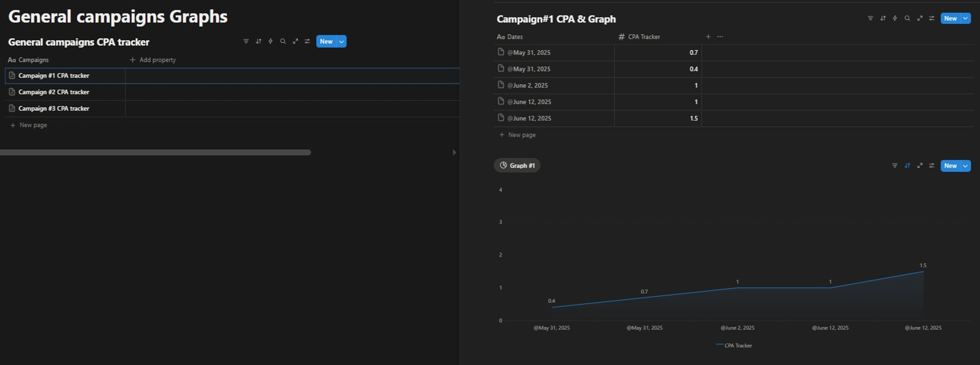The width and height of the screenshot is (980, 365).
Task: Open the more options ellipsis in table header
Action: 720,37
